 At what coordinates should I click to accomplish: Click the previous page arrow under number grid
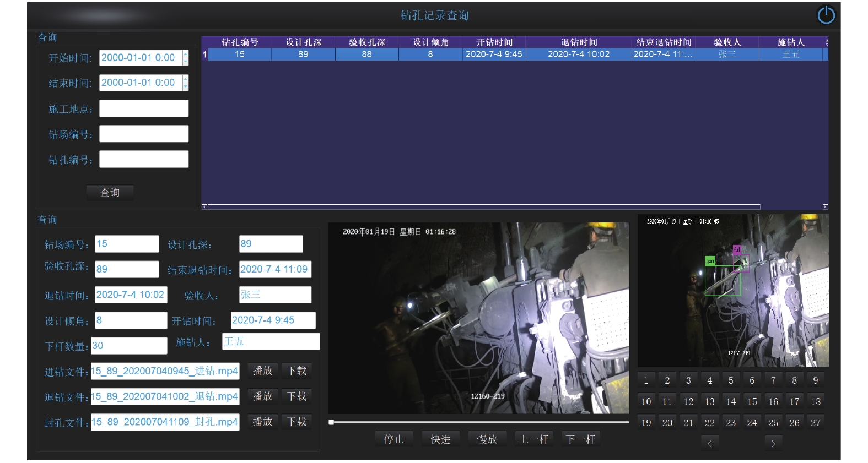pyautogui.click(x=709, y=444)
